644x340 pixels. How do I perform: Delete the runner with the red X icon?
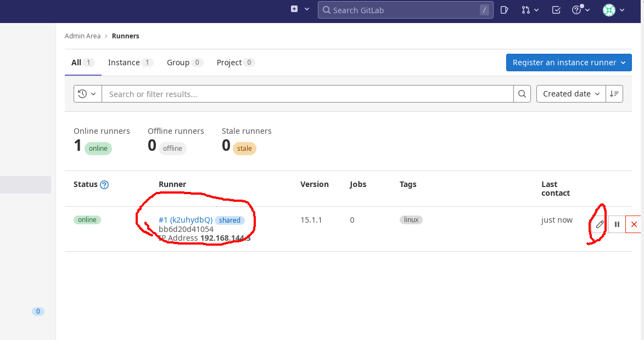(634, 224)
